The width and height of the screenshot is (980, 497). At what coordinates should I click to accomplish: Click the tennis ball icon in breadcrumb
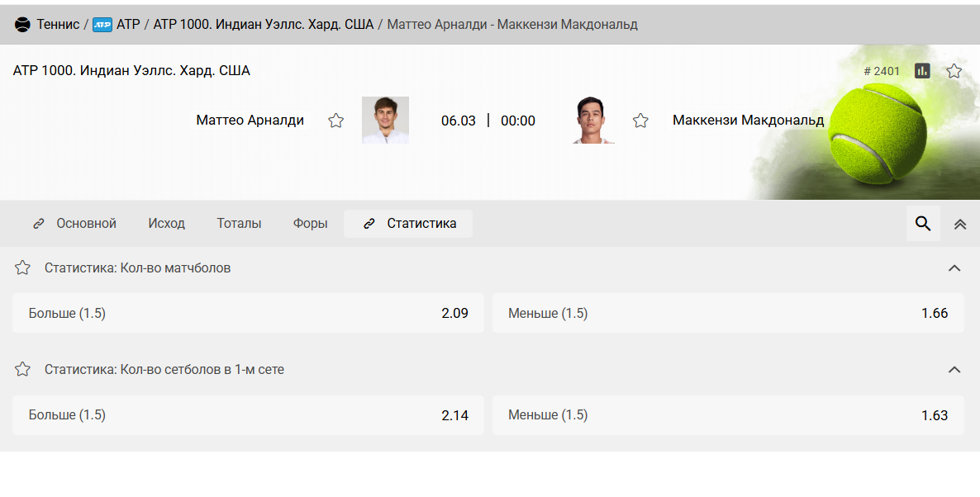pyautogui.click(x=22, y=25)
